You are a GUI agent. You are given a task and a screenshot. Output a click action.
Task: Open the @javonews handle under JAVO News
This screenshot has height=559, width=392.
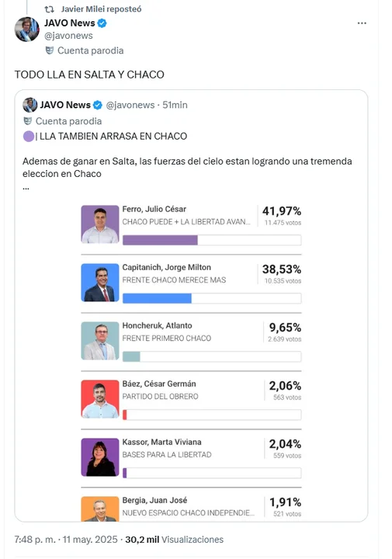[x=68, y=36]
